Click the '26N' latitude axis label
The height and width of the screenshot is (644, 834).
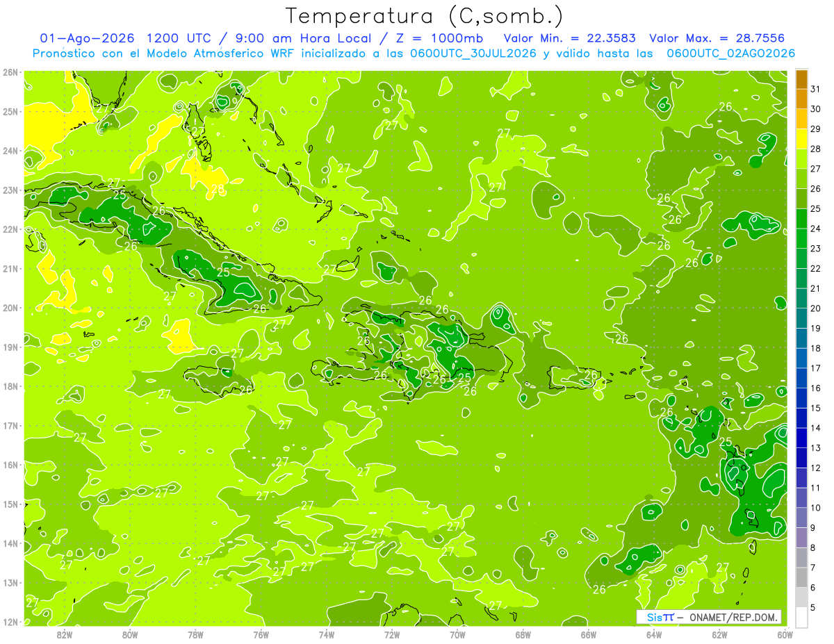pos(10,72)
